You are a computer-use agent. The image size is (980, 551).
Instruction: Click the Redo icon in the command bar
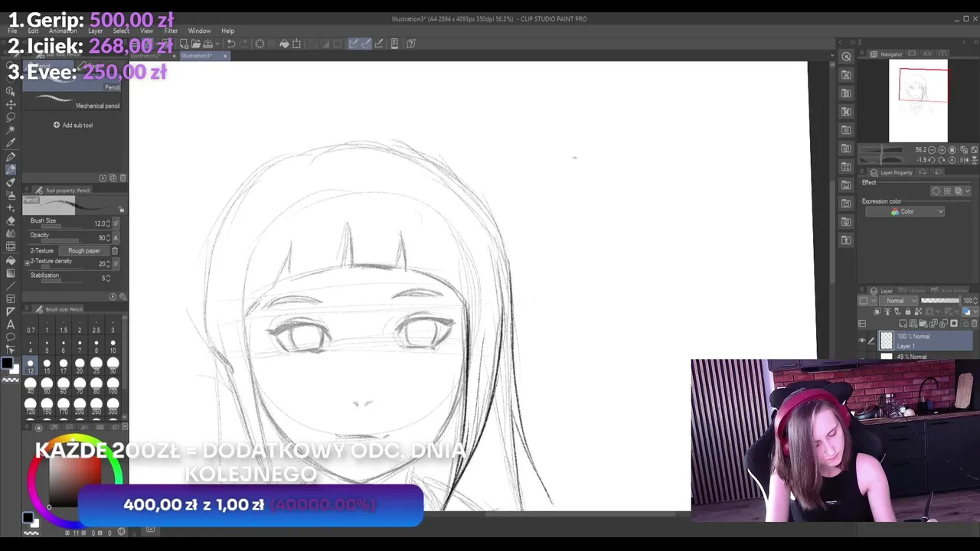244,44
